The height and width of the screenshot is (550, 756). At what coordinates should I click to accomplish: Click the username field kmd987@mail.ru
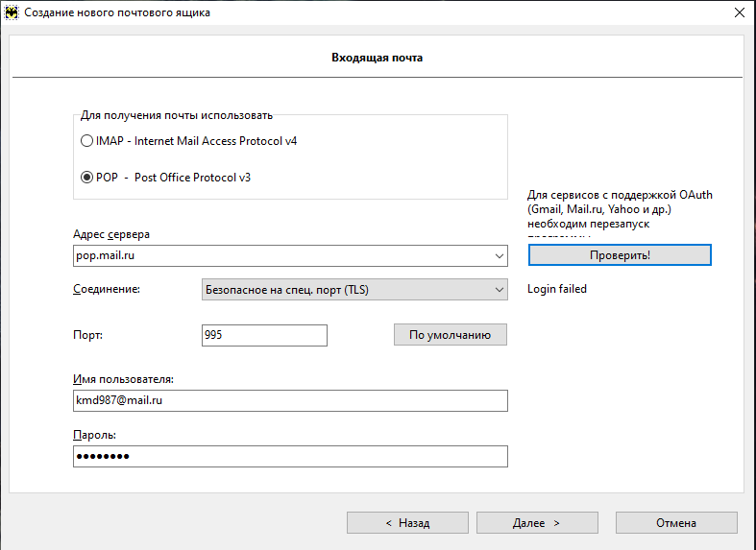click(290, 400)
